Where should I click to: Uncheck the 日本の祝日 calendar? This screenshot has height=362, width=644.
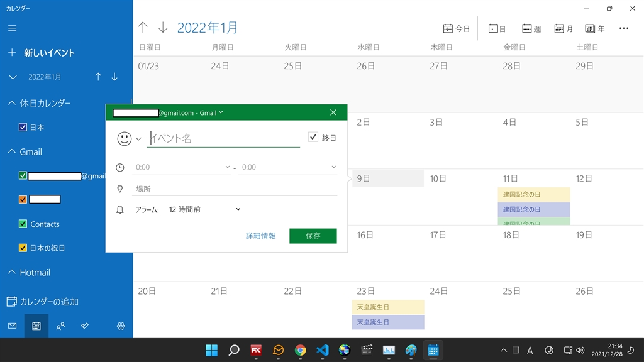(23, 248)
